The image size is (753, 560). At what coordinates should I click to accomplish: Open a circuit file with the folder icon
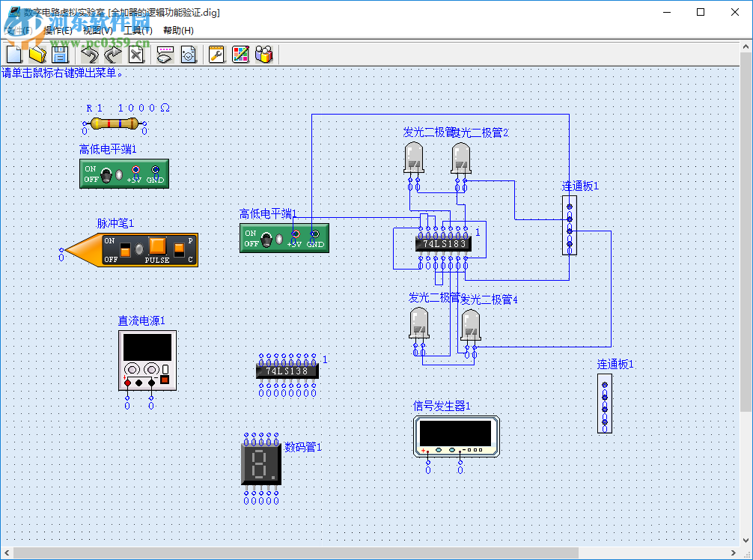click(37, 54)
